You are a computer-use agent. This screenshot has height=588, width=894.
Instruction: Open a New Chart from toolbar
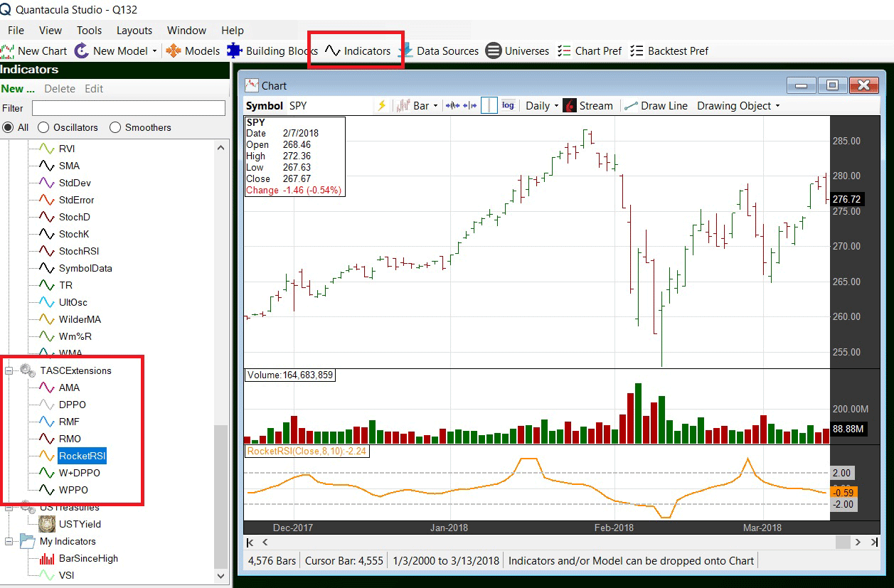pyautogui.click(x=34, y=51)
